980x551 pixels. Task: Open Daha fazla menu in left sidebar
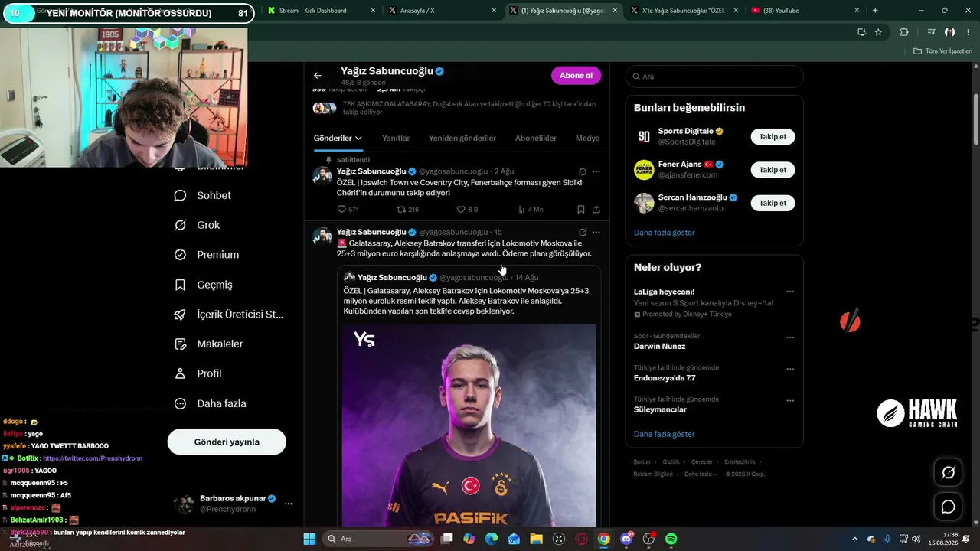coord(211,403)
